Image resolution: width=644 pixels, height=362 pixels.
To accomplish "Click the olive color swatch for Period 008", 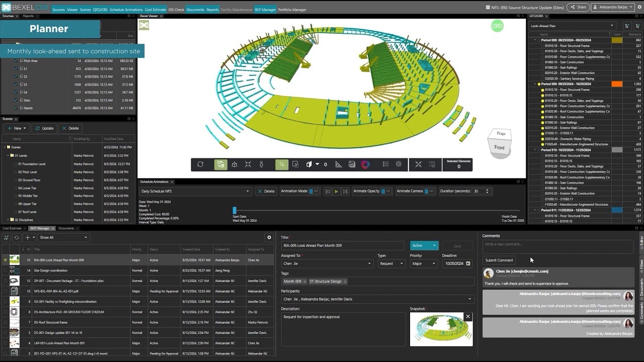I will click(x=617, y=40).
